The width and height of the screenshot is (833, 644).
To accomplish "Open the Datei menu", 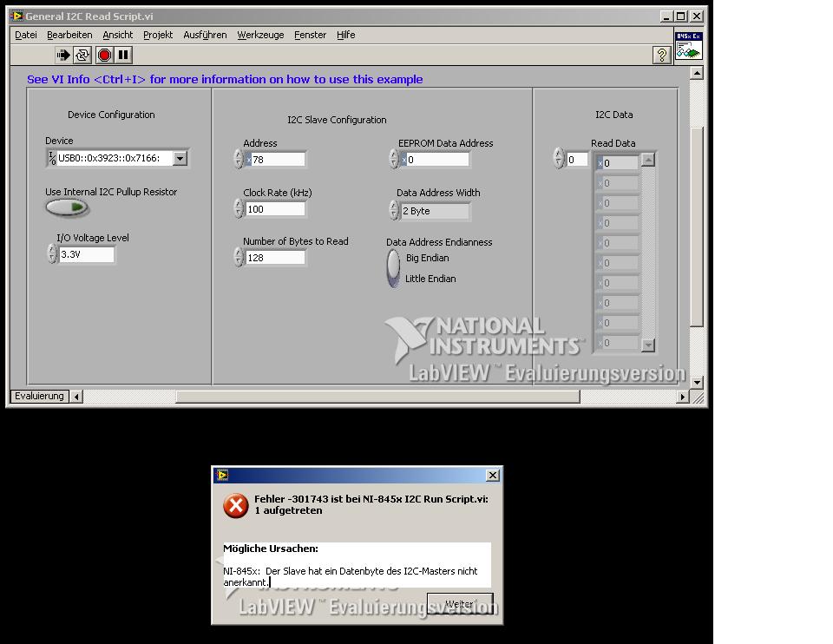I will pyautogui.click(x=26, y=35).
